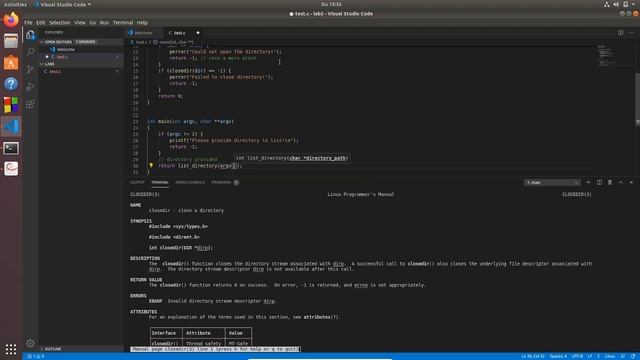The image size is (640, 360).
Task: Open the Terminal app from the dock
Action: (x=11, y=148)
